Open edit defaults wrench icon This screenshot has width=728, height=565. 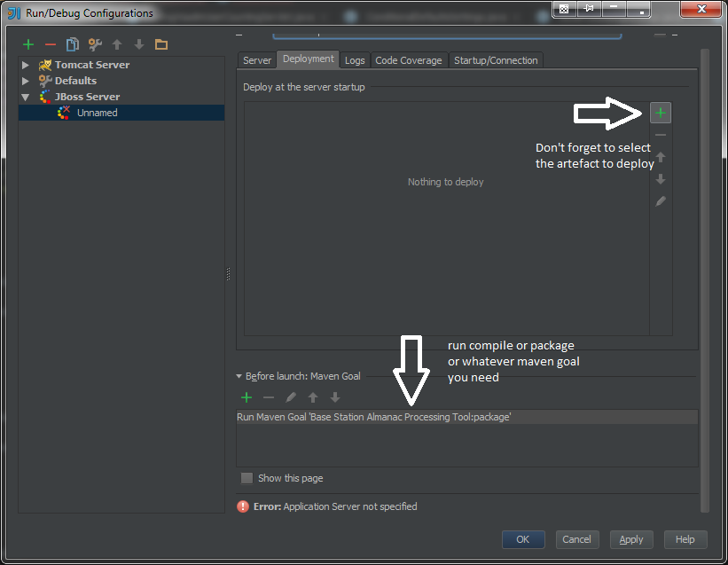pyautogui.click(x=95, y=44)
